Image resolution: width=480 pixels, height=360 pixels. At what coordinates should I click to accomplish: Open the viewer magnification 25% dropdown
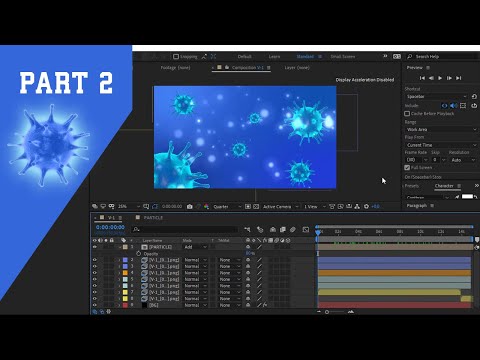click(x=129, y=207)
